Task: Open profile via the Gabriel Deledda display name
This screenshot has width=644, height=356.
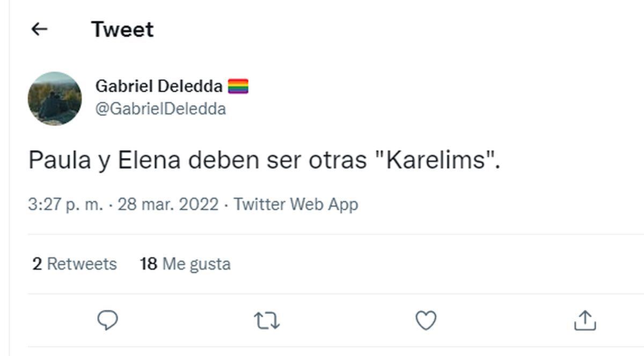Action: (159, 86)
